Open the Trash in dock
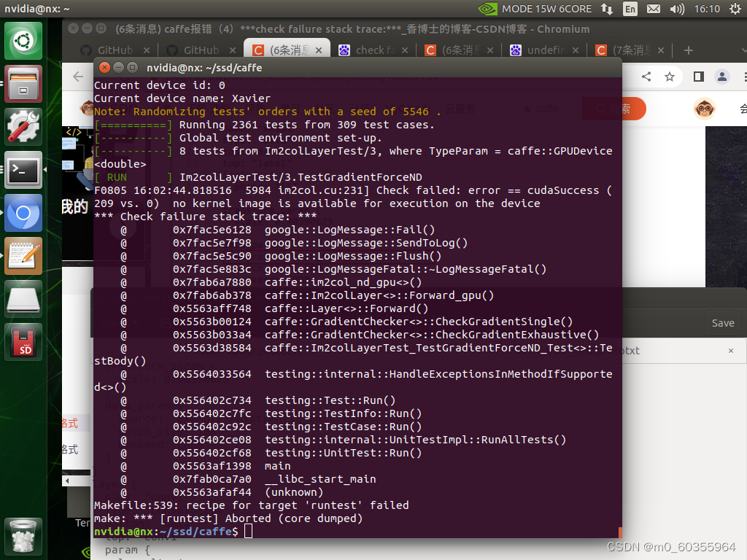This screenshot has width=747, height=560. point(23,537)
